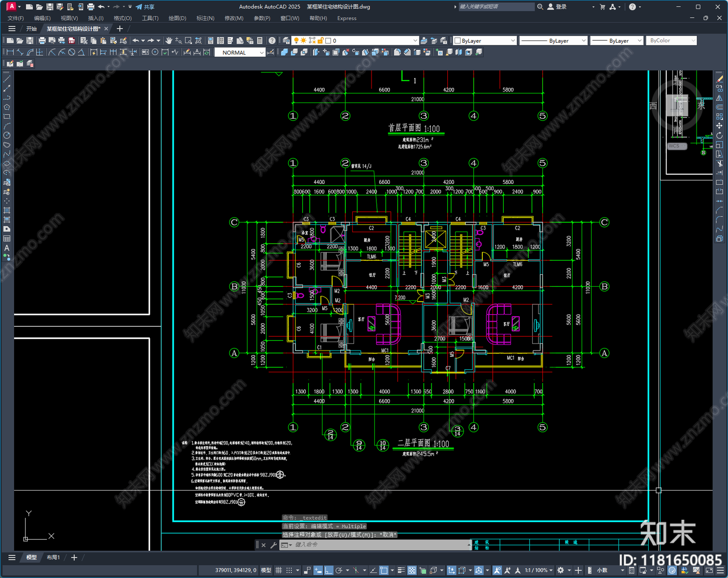The image size is (728, 578).
Task: Click the Make Object's Layer Current icon
Action: (x=424, y=41)
